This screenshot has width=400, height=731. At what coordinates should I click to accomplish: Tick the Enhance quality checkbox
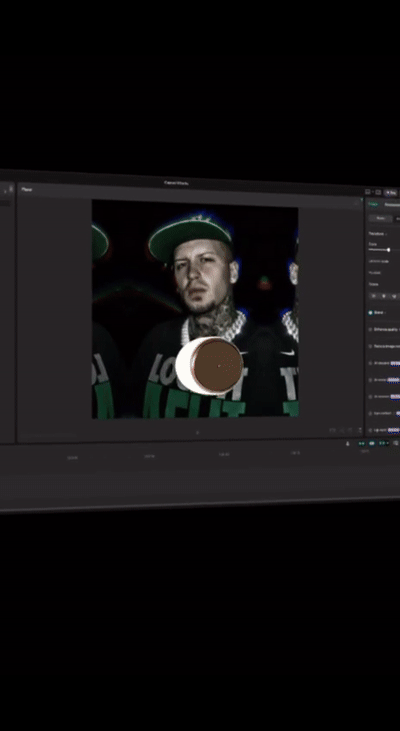(x=370, y=330)
